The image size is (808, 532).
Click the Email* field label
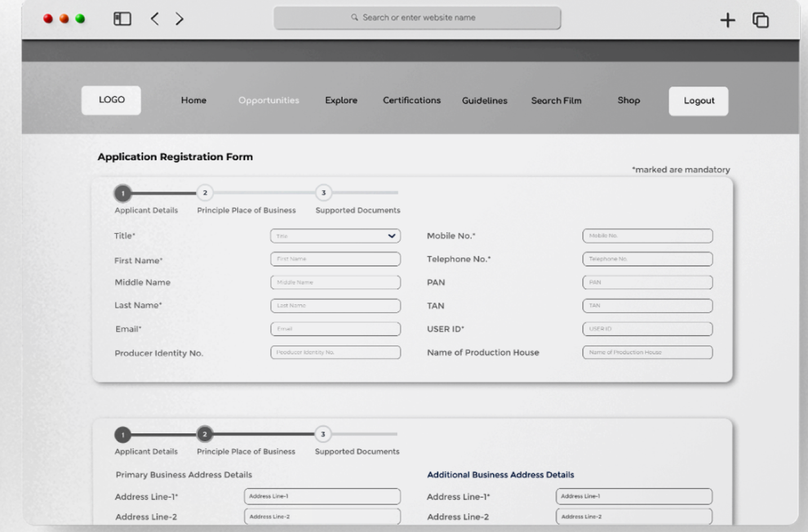point(128,329)
